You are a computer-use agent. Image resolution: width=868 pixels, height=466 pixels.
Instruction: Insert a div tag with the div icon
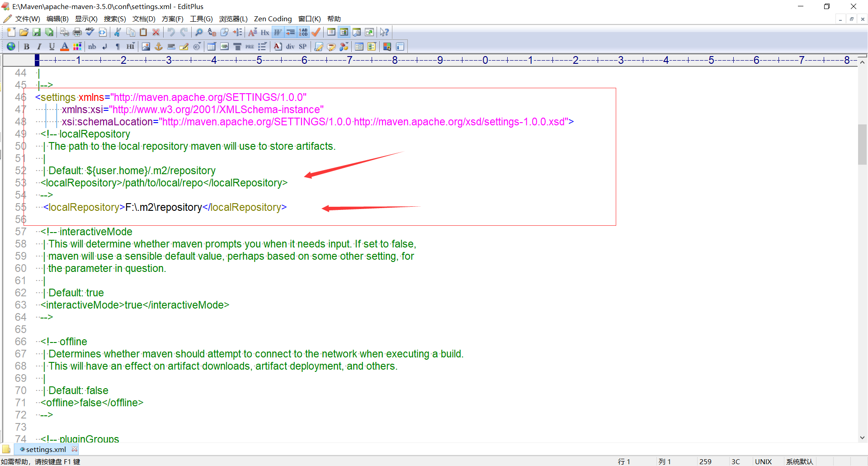point(290,46)
